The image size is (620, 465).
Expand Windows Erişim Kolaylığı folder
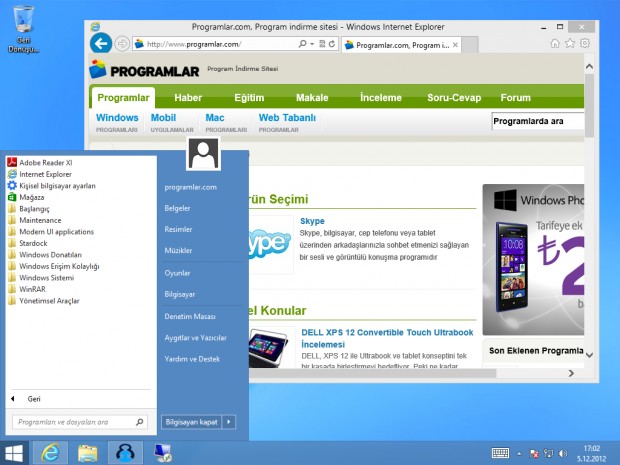pyautogui.click(x=54, y=266)
